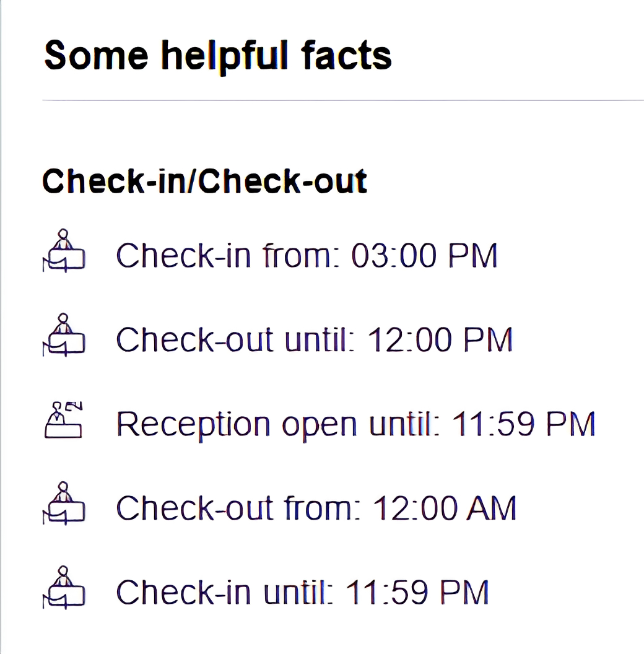
Task: Click the word facts in the title
Action: pyautogui.click(x=346, y=56)
